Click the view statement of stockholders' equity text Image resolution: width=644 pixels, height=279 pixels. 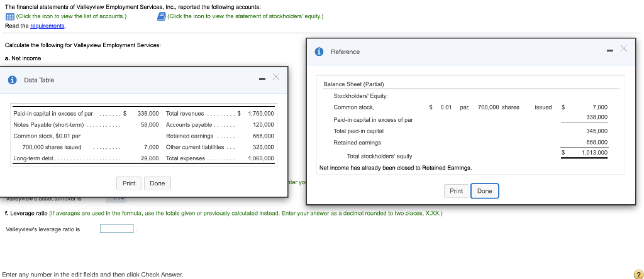click(x=246, y=16)
